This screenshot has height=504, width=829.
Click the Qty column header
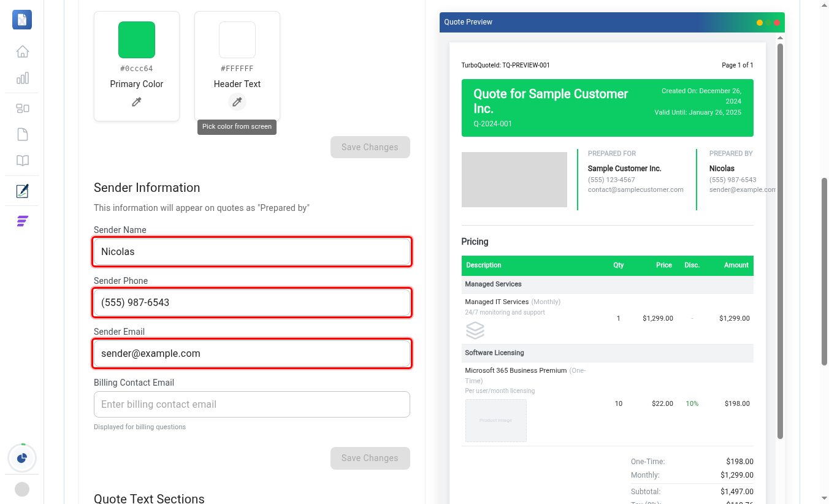[619, 265]
